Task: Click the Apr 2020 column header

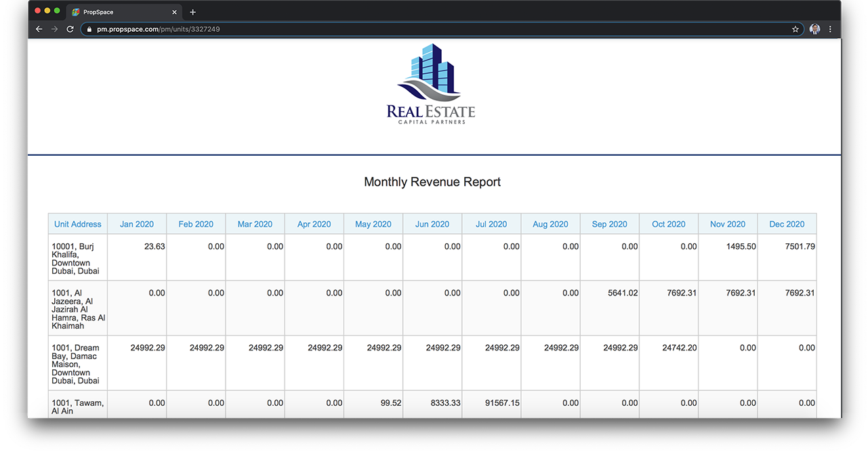Action: pyautogui.click(x=314, y=224)
